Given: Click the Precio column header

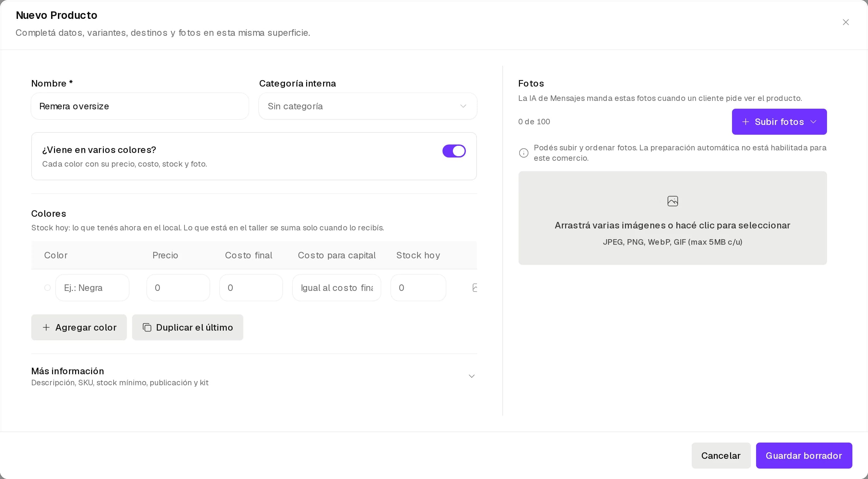Looking at the screenshot, I should pyautogui.click(x=165, y=255).
